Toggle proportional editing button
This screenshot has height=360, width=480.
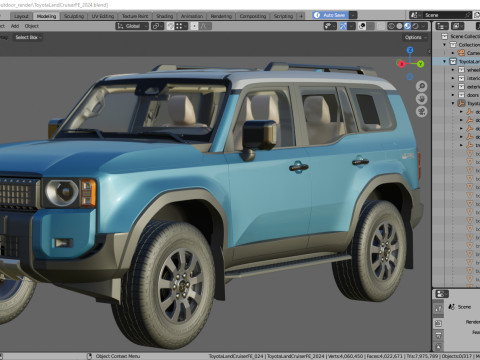(x=194, y=26)
